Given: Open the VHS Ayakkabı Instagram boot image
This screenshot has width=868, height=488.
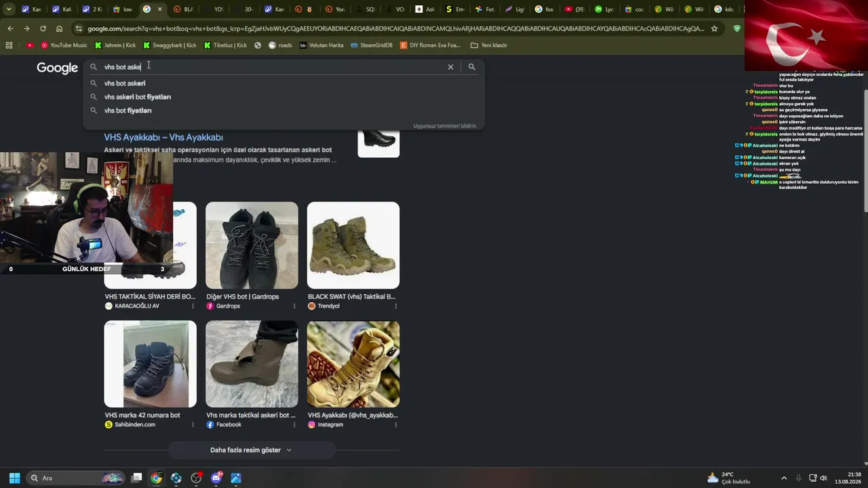Looking at the screenshot, I should click(353, 364).
